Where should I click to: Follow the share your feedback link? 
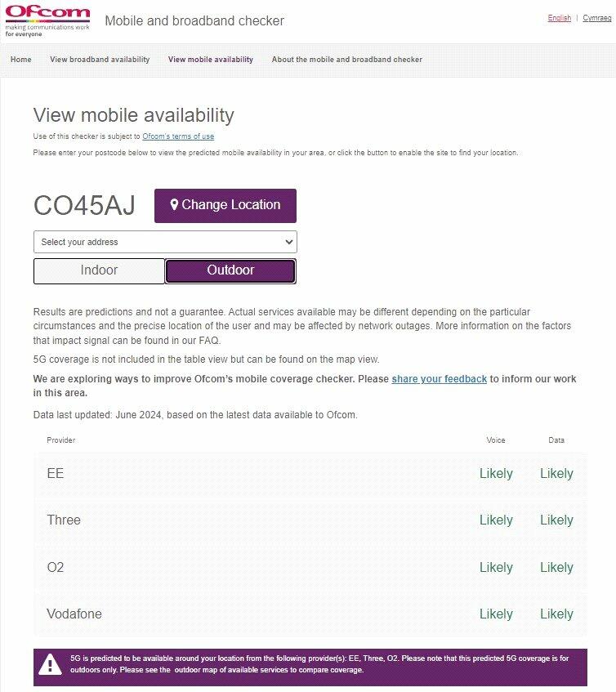tap(439, 379)
